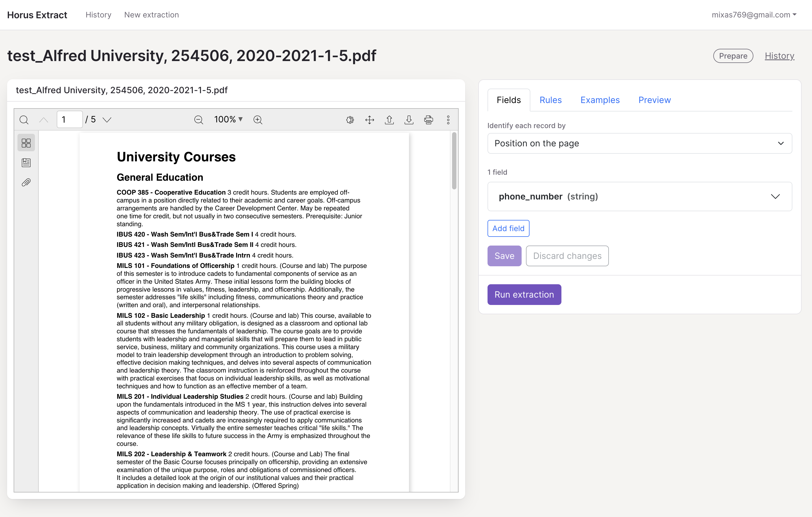Viewport: 812px width, 517px height.
Task: Click the Run extraction button
Action: coord(524,295)
